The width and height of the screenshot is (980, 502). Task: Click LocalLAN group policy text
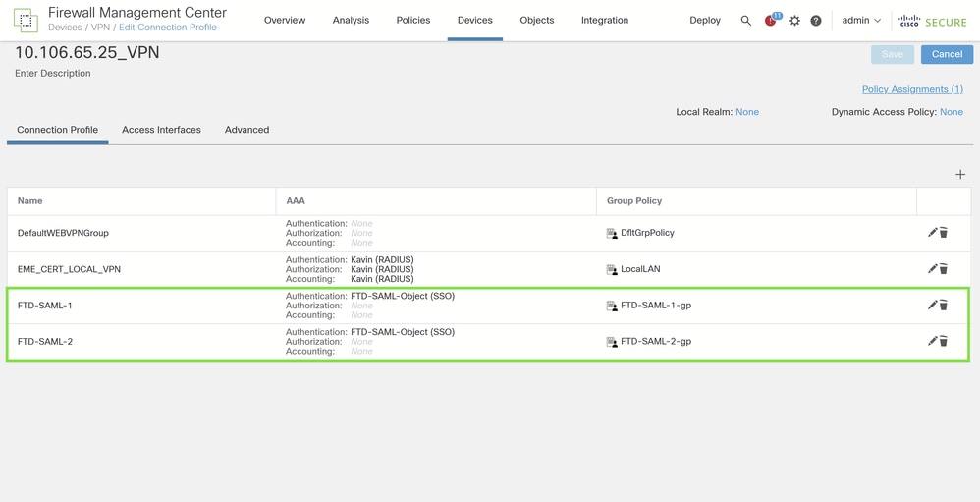click(640, 269)
